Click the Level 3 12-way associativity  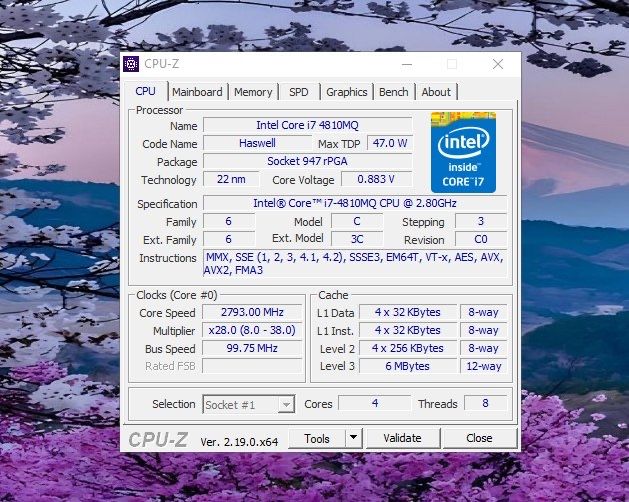point(483,366)
